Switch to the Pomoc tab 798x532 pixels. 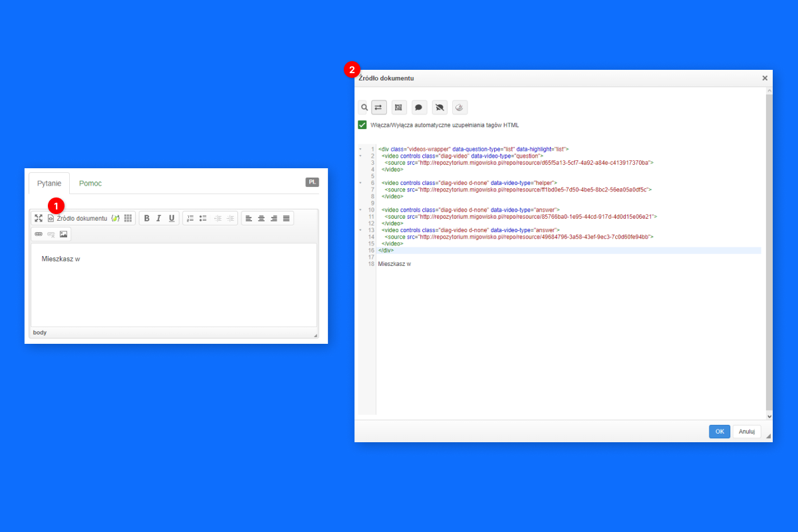coord(90,183)
